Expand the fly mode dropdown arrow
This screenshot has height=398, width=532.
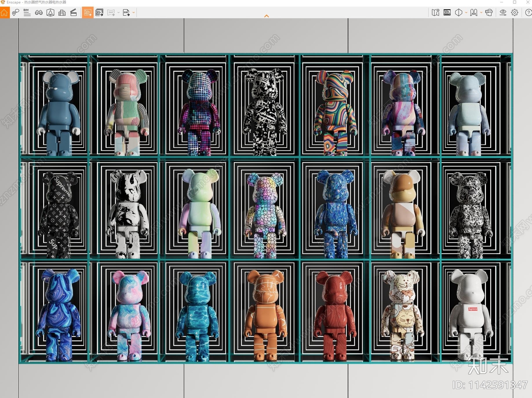(481, 13)
